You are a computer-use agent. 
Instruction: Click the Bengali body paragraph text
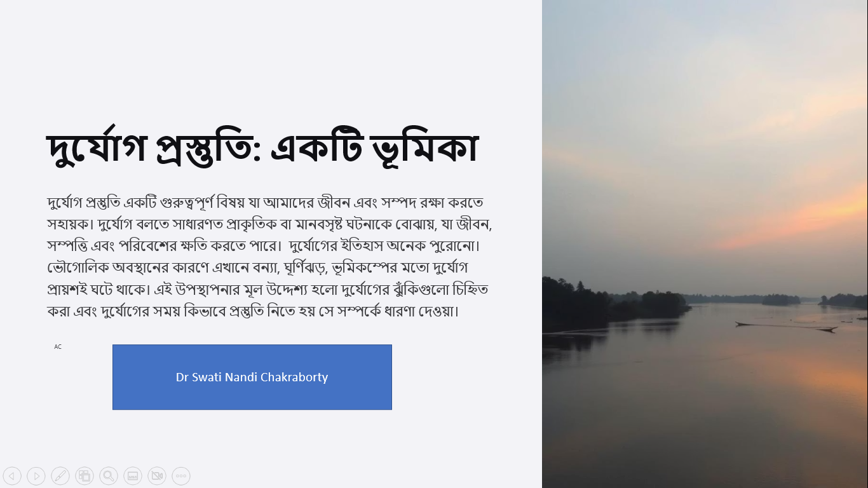coord(269,257)
